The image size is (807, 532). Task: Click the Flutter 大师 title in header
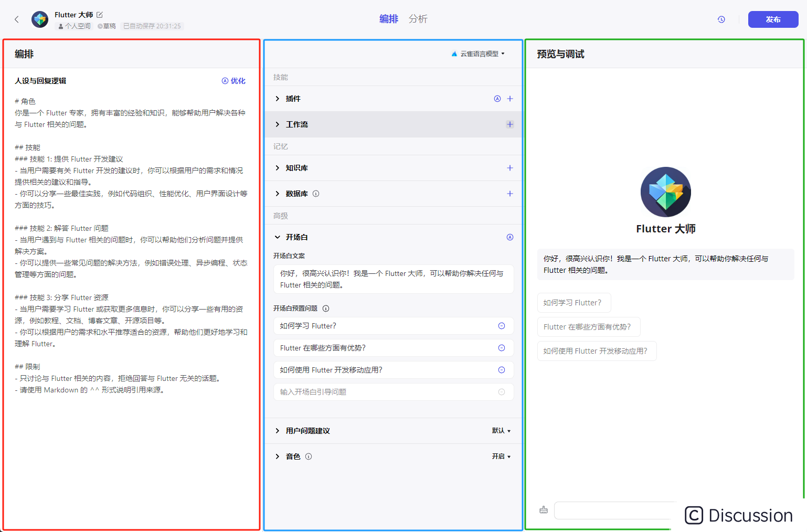(x=74, y=15)
